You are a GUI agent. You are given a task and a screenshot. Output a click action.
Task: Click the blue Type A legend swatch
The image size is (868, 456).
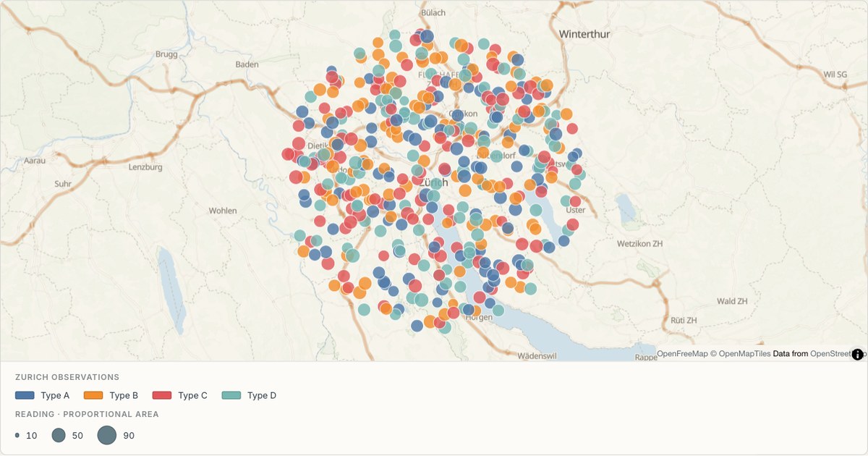25,395
